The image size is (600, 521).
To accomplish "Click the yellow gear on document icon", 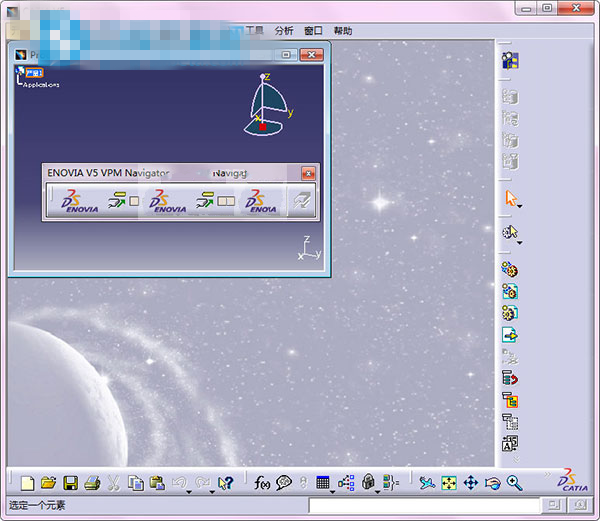I will tap(510, 313).
